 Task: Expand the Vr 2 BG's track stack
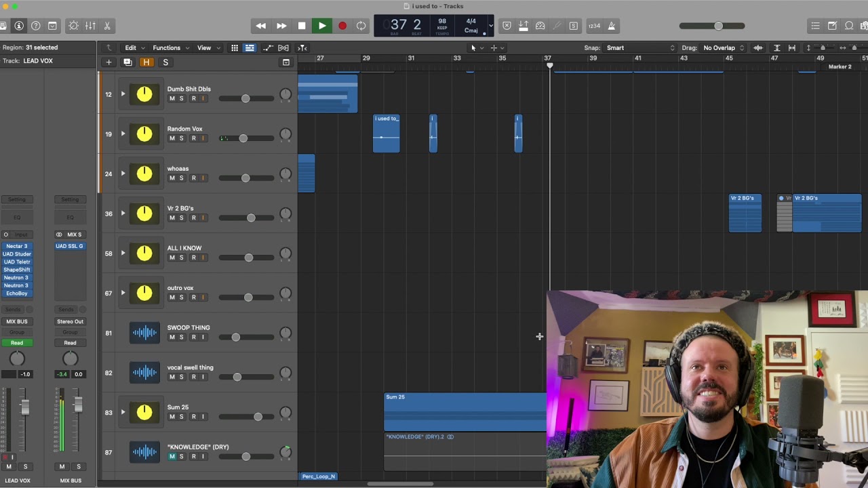123,213
